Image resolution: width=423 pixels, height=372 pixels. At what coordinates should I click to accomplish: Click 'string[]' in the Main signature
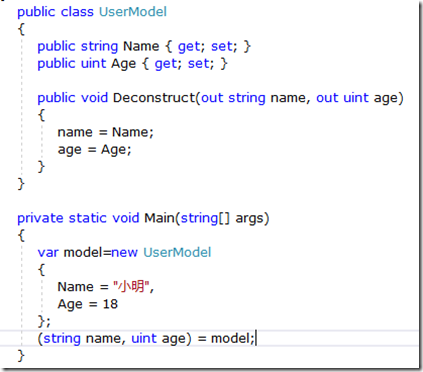pyautogui.click(x=205, y=218)
